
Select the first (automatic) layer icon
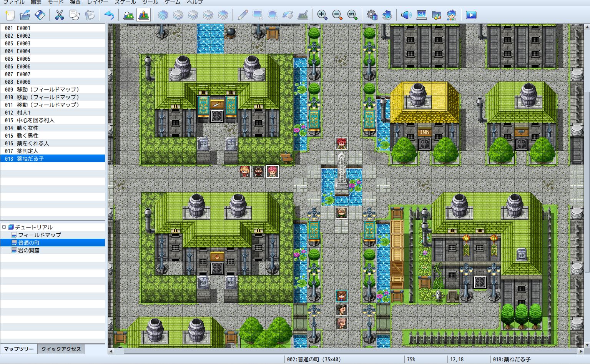(x=163, y=15)
